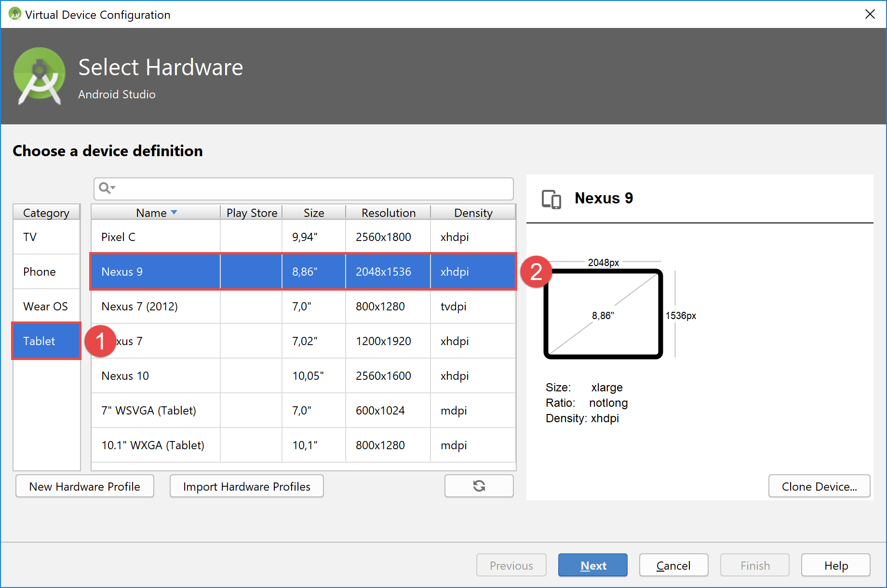Click the Cancel button
The height and width of the screenshot is (588, 887).
(673, 565)
